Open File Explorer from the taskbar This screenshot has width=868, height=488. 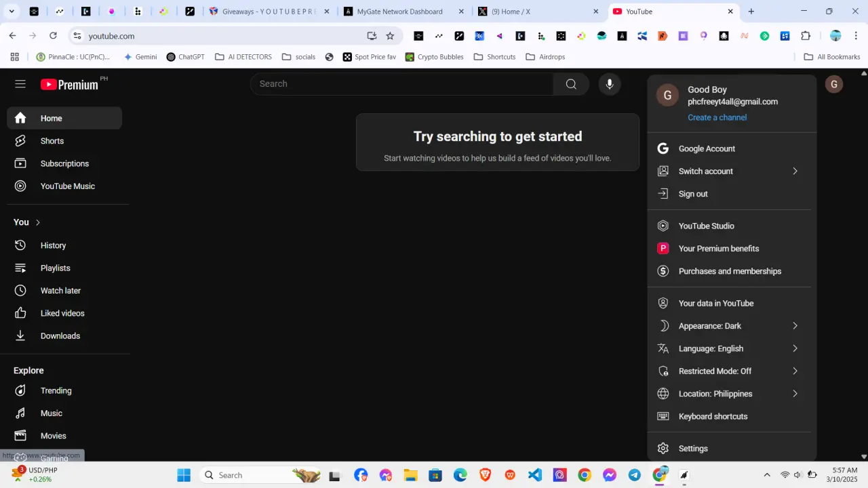coord(410,475)
